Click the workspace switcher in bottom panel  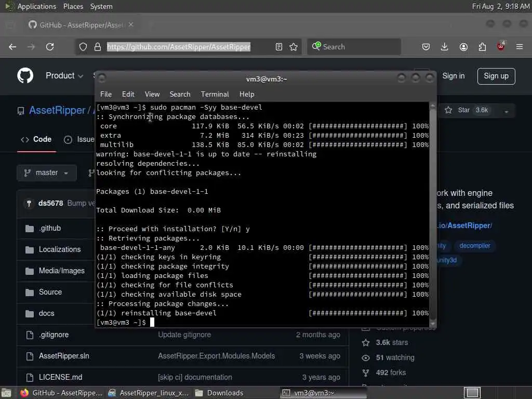click(x=472, y=393)
